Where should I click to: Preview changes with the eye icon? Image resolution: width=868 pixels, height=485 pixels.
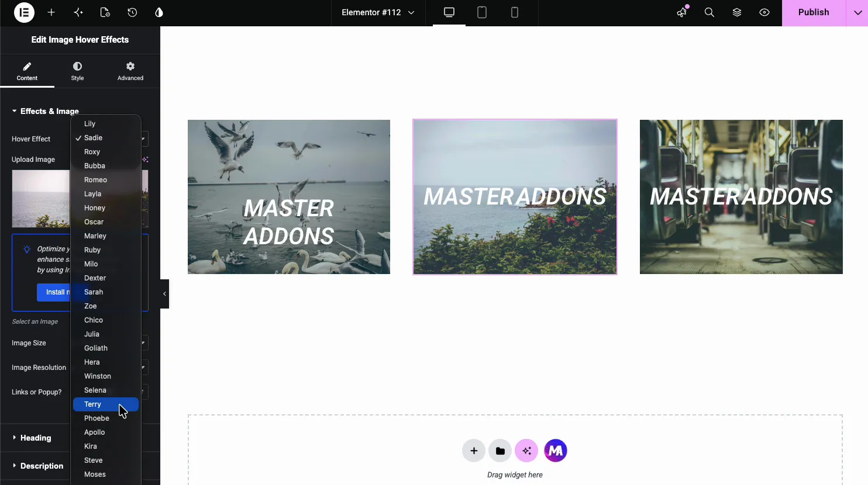click(764, 12)
